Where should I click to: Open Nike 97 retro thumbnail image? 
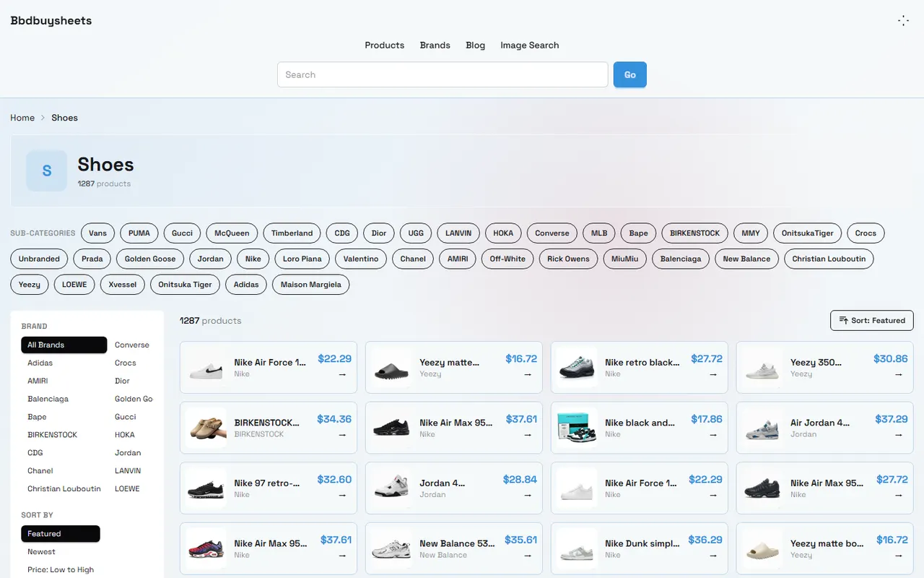tap(206, 488)
